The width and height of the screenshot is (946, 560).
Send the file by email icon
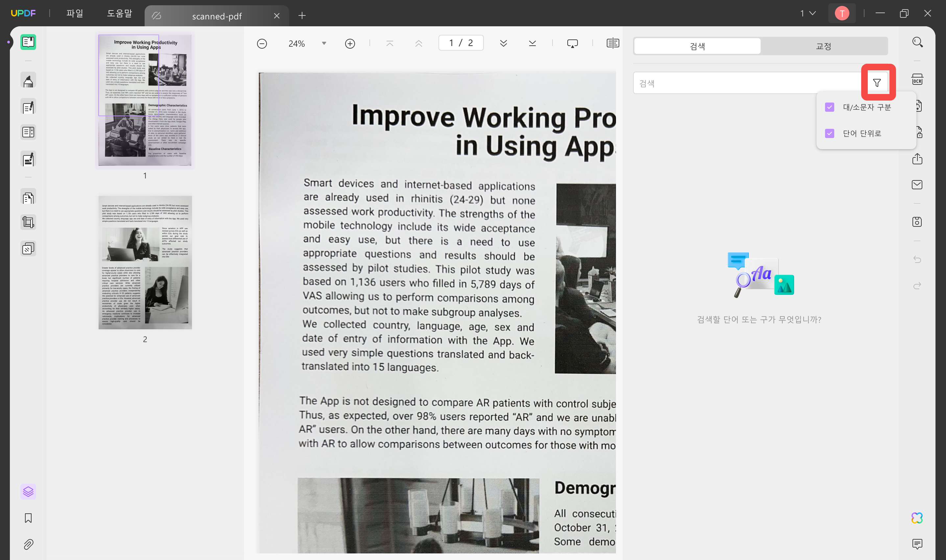pos(916,184)
